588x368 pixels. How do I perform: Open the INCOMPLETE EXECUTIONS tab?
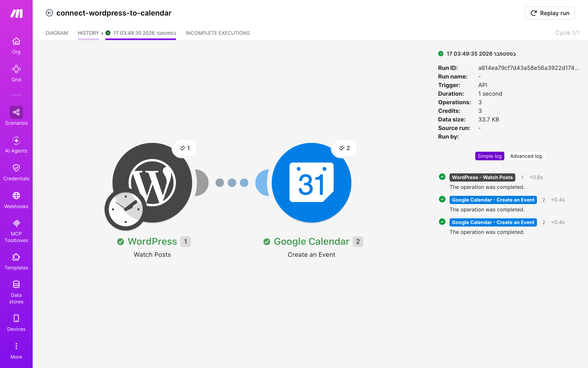218,33
